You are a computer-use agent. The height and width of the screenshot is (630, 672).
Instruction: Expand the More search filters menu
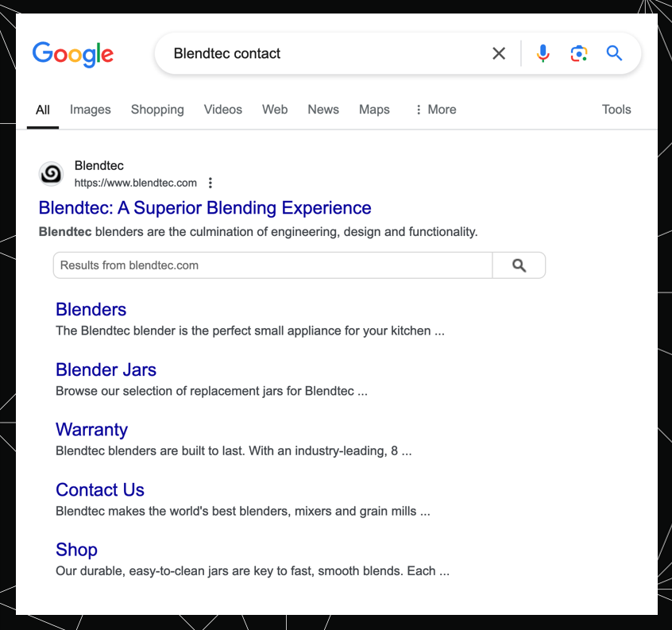[x=435, y=110]
